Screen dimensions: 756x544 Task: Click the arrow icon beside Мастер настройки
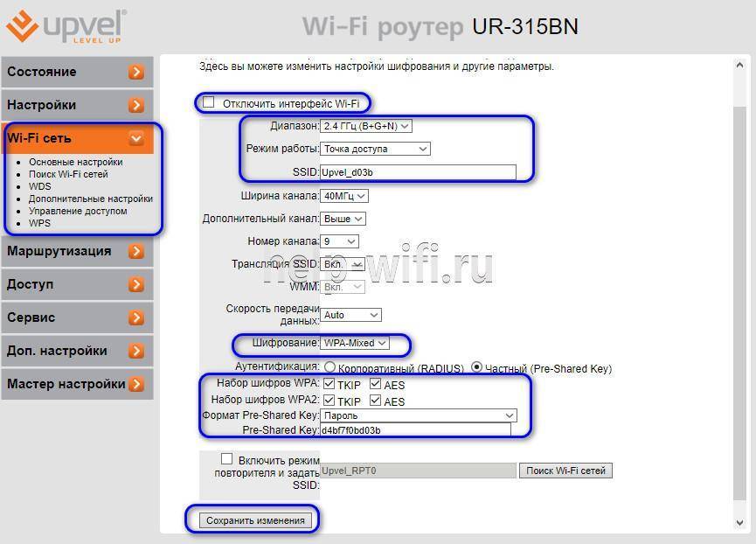[x=135, y=384]
